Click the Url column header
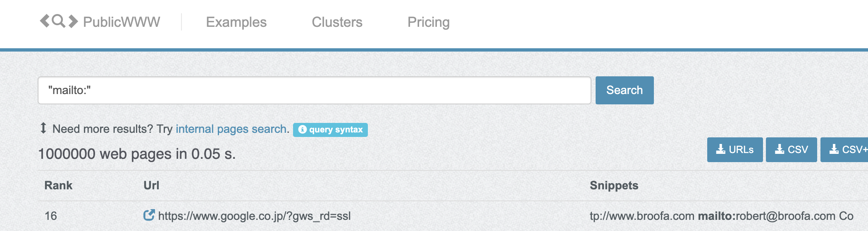Viewport: 868px width, 231px height. pos(151,186)
